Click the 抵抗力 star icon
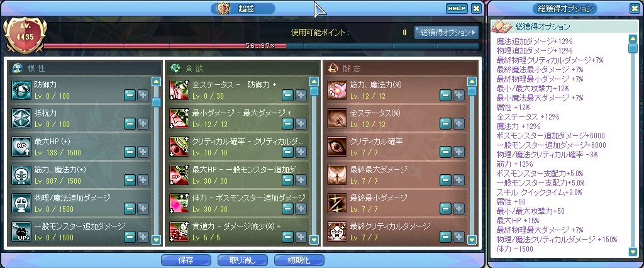The width and height of the screenshot is (644, 268). pyautogui.click(x=21, y=119)
